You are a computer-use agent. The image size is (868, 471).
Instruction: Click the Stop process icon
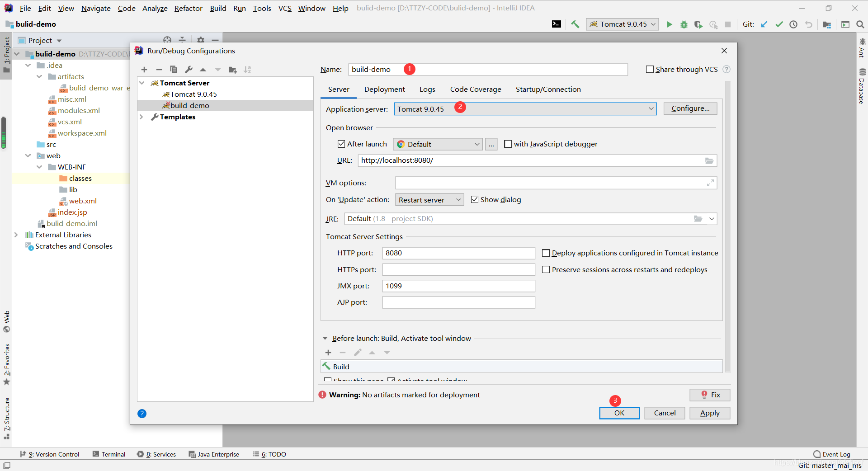click(x=728, y=24)
